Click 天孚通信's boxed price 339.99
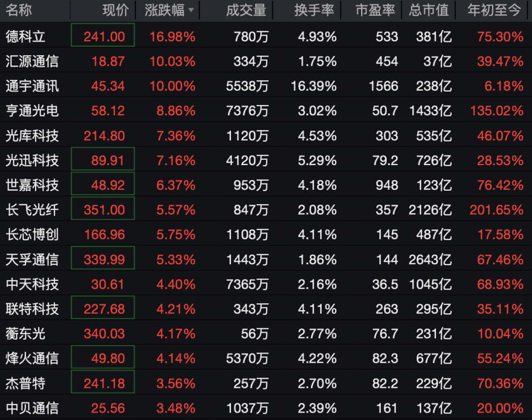 click(x=102, y=259)
